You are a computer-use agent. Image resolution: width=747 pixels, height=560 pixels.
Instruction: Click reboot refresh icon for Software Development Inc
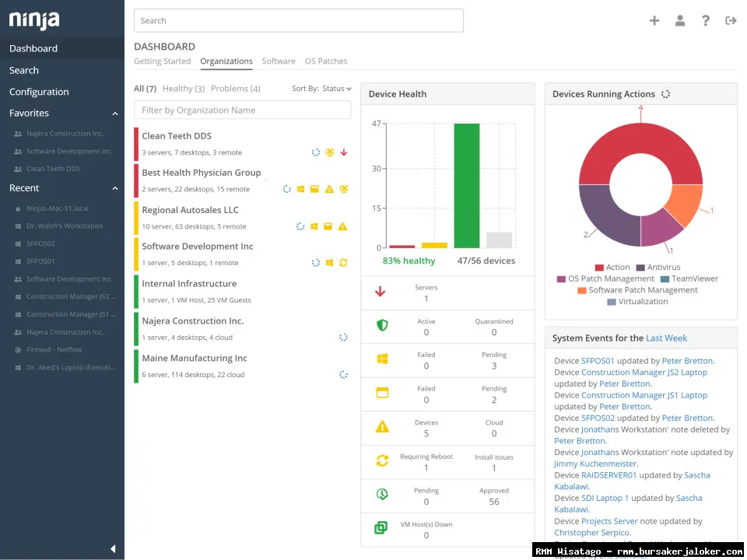point(343,262)
